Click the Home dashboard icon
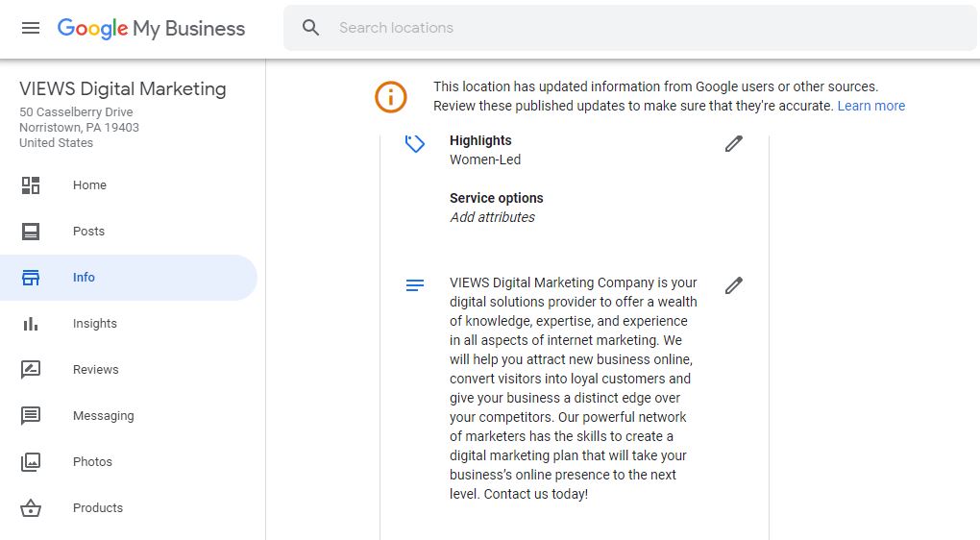 click(31, 185)
